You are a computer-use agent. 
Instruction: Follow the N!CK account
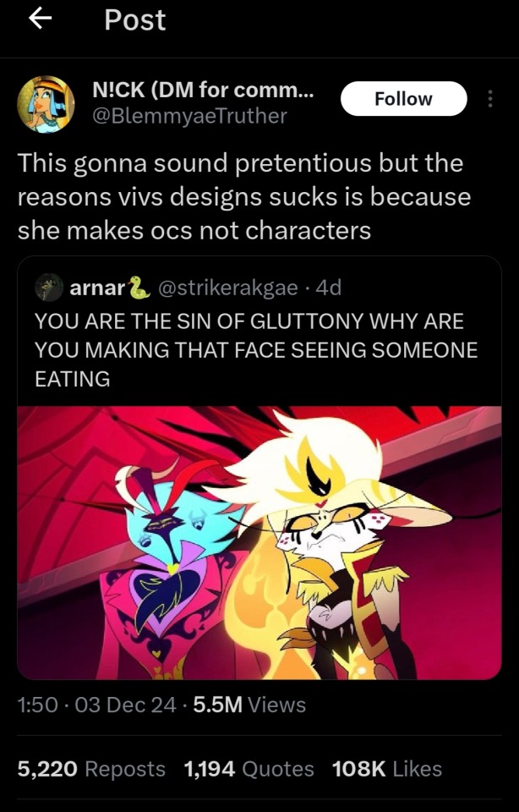403,98
